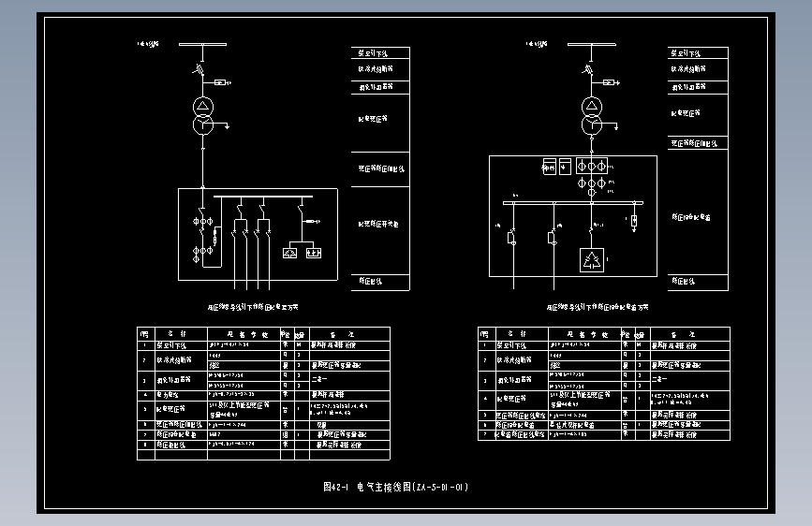Select the wye-winding transformer circle in left diagram

(x=203, y=124)
